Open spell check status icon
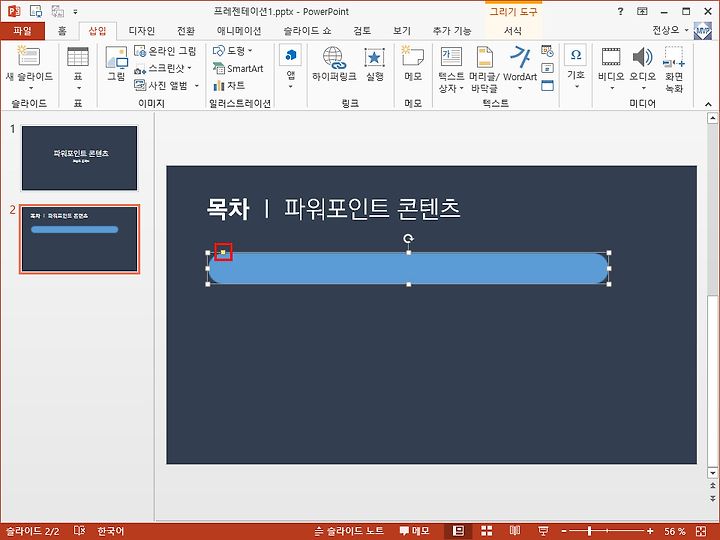Viewport: 720px width, 540px height. point(79,531)
